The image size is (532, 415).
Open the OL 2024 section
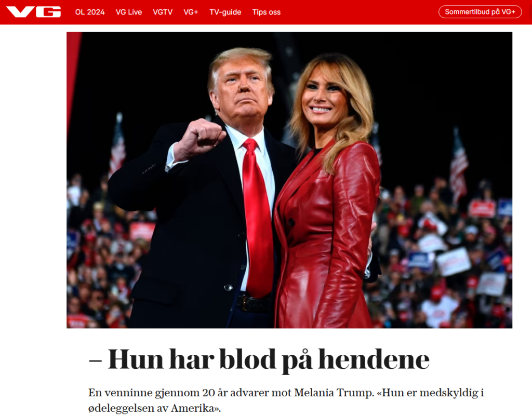[x=89, y=12]
